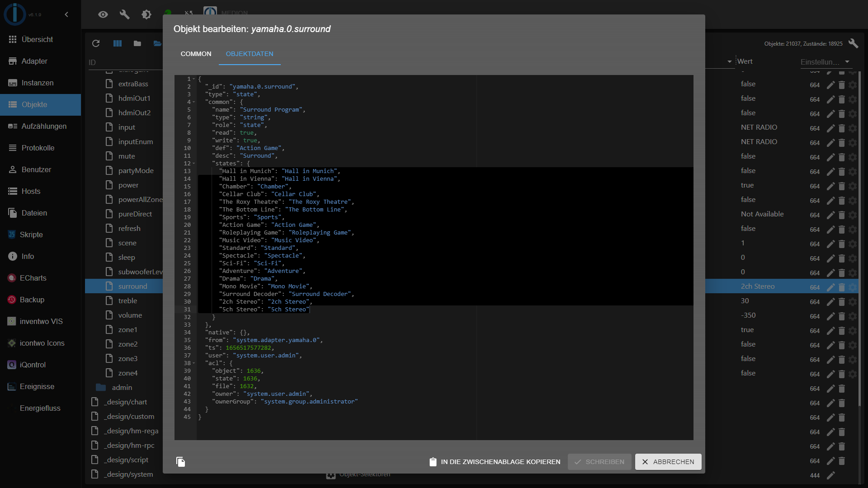Click the objects list vertical scrollbar
The width and height of the screenshot is (868, 488).
(860, 239)
